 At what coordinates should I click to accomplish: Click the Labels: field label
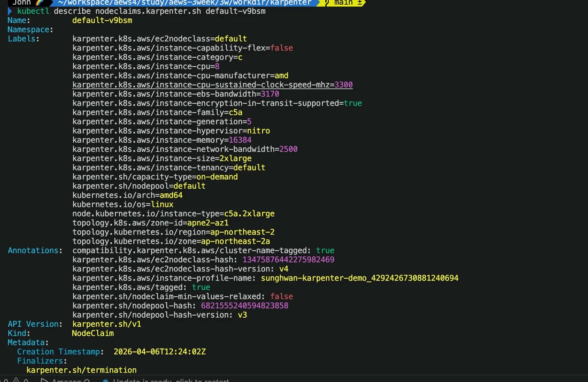[24, 39]
